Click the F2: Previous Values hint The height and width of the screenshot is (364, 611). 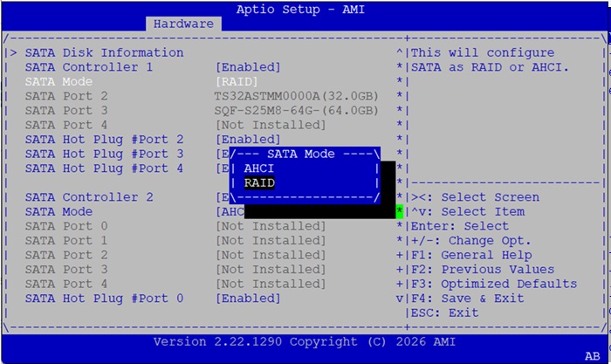coord(483,270)
